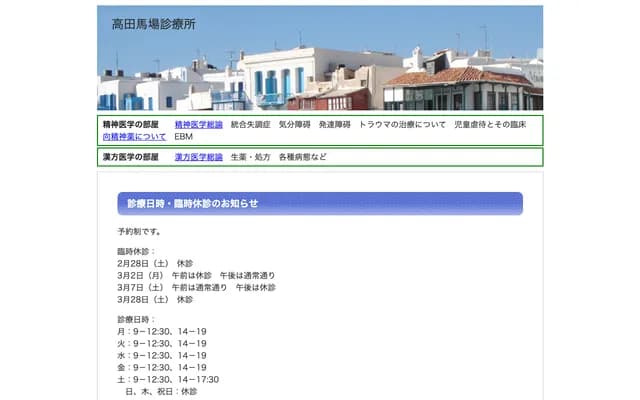Select トラウマの治療について menu item
Image resolution: width=640 pixels, height=400 pixels.
click(402, 124)
